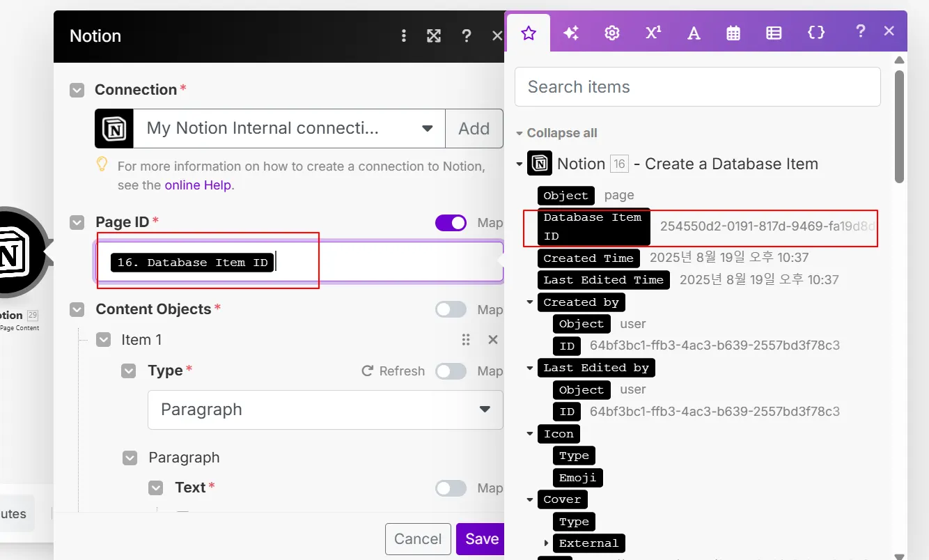Collapse the Cover group arrow
Image resolution: width=929 pixels, height=560 pixels.
tap(530, 499)
